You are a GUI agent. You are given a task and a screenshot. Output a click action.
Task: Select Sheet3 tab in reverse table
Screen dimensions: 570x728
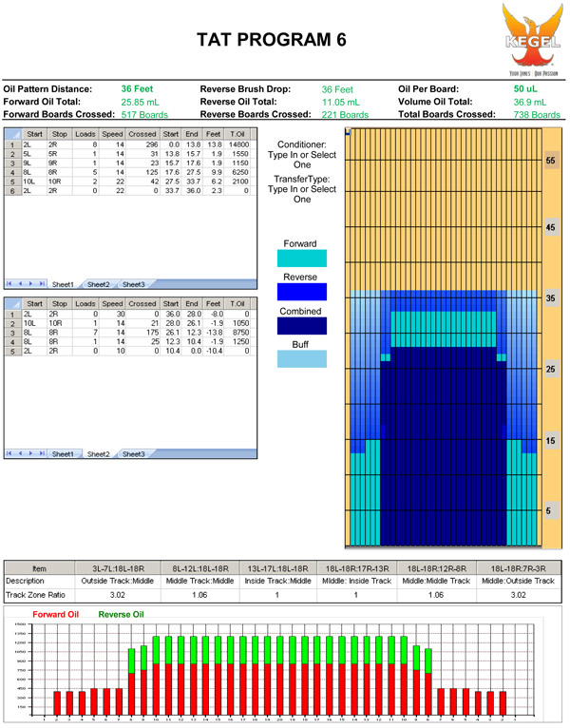click(x=132, y=454)
